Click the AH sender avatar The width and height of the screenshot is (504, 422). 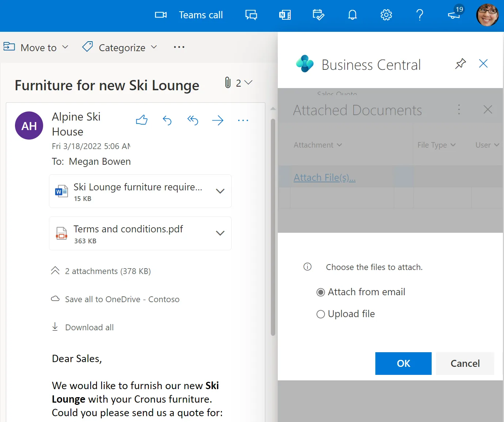[29, 125]
